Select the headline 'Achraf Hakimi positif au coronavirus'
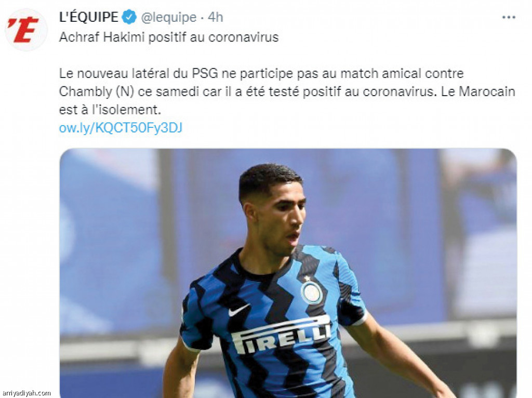Viewport: 532px width, 398px height. coord(169,37)
